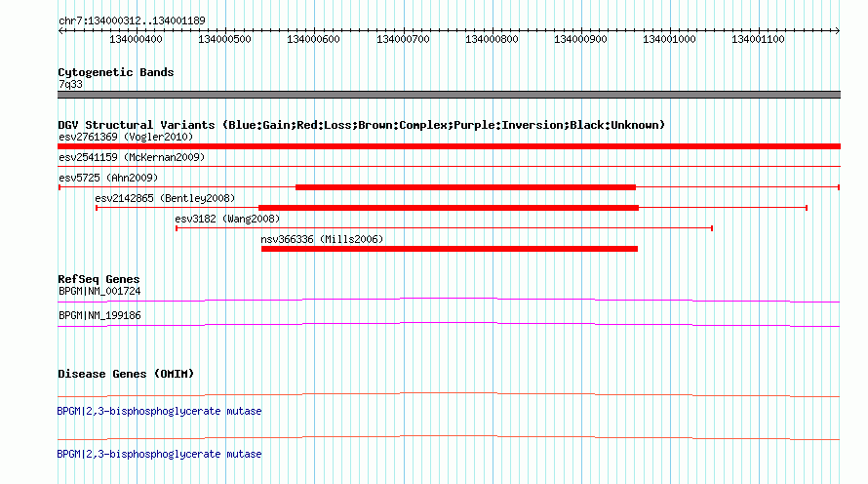Click the 134000600 ruler position
This screenshot has height=484, width=868.
tap(313, 39)
